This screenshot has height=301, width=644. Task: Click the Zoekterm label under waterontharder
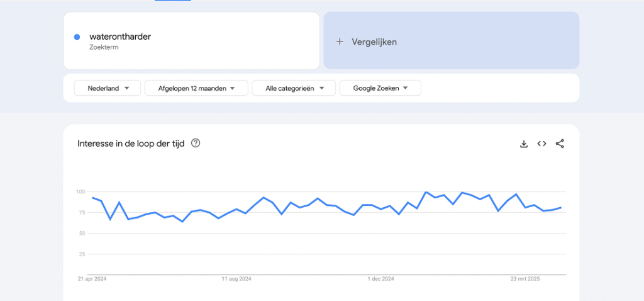coord(104,47)
